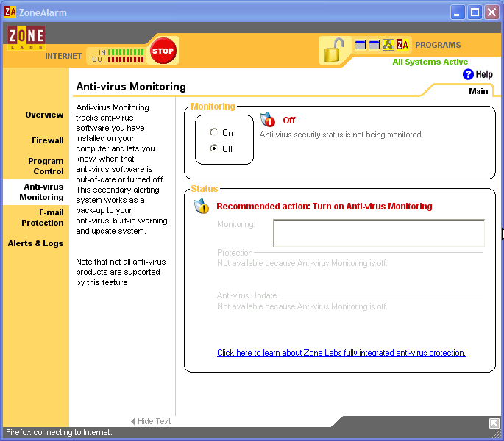Click the red STOP button

[163, 51]
